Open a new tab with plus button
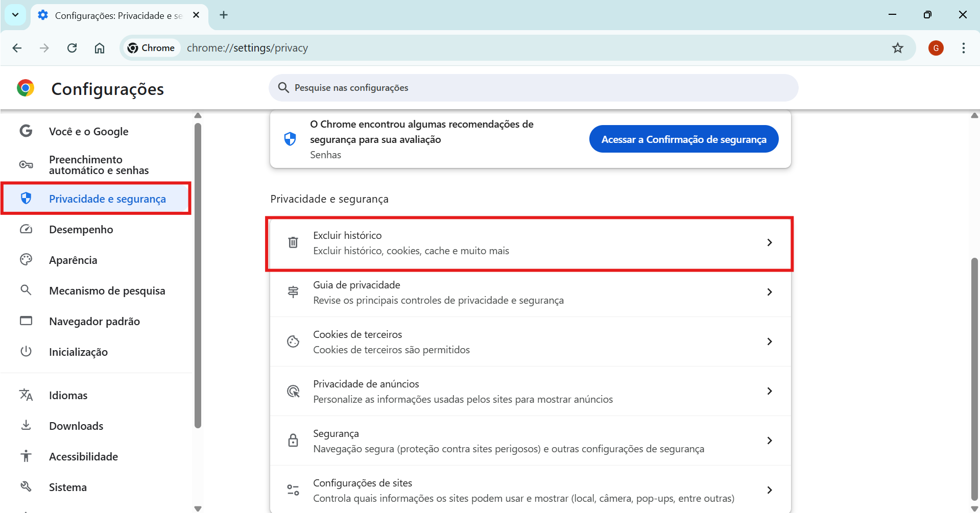This screenshot has height=513, width=980. (224, 15)
